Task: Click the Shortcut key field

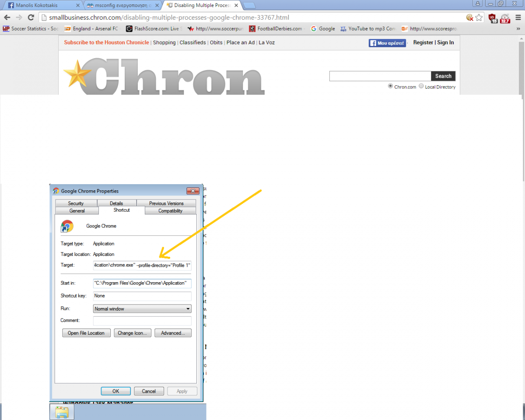Action: 142,296
